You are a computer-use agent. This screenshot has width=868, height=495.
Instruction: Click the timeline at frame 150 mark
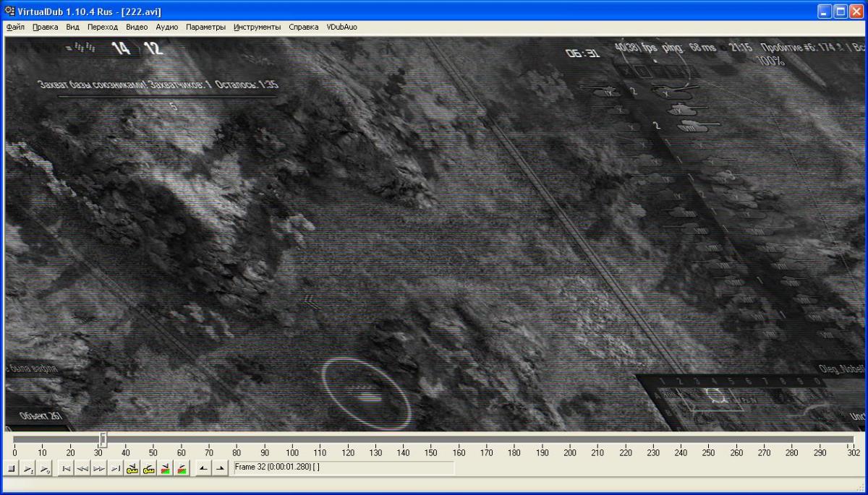coord(431,439)
